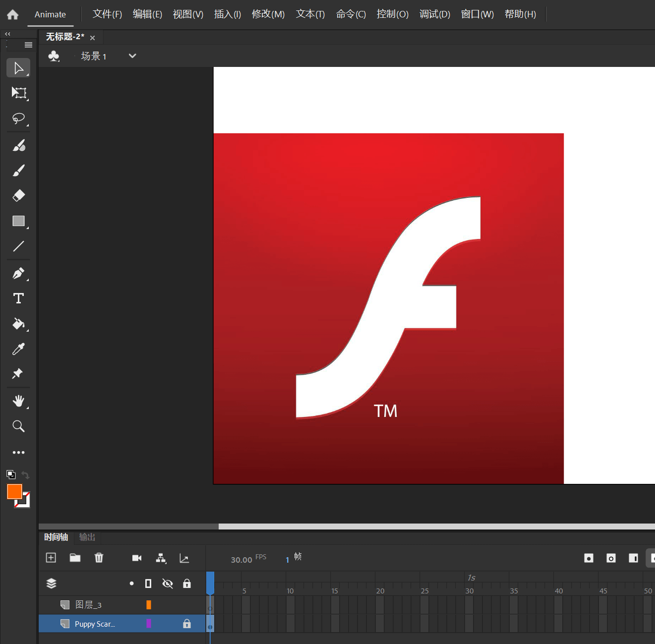Open the 视图(V) menu
Image resolution: width=655 pixels, height=644 pixels.
click(x=188, y=14)
